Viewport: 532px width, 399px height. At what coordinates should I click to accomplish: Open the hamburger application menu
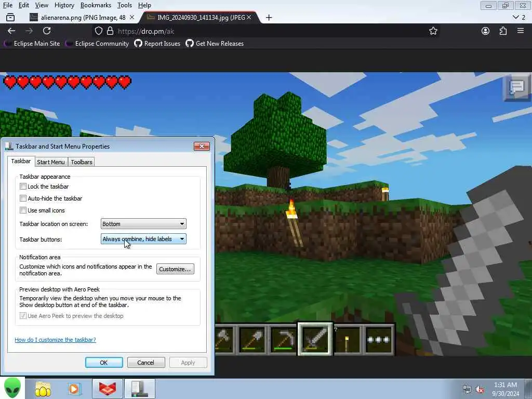tap(521, 31)
